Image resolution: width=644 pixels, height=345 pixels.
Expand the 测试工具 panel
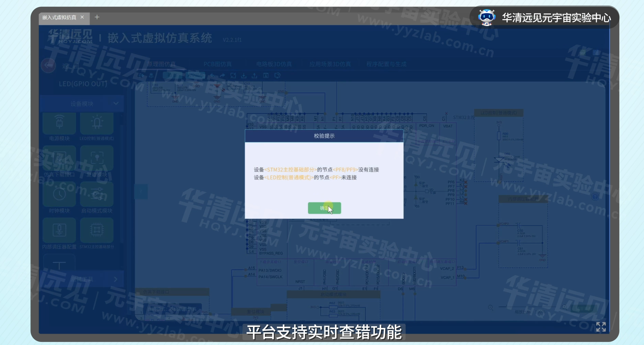(x=82, y=279)
